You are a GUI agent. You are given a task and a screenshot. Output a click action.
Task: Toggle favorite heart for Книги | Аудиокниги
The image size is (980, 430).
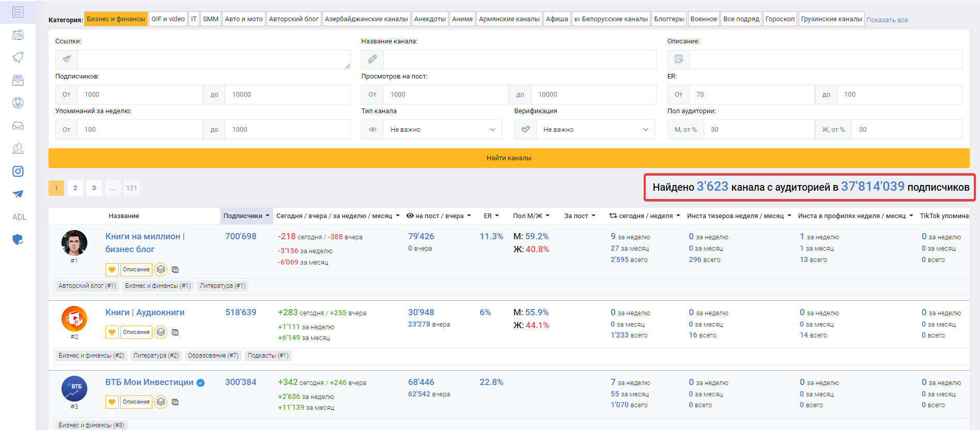tap(112, 332)
